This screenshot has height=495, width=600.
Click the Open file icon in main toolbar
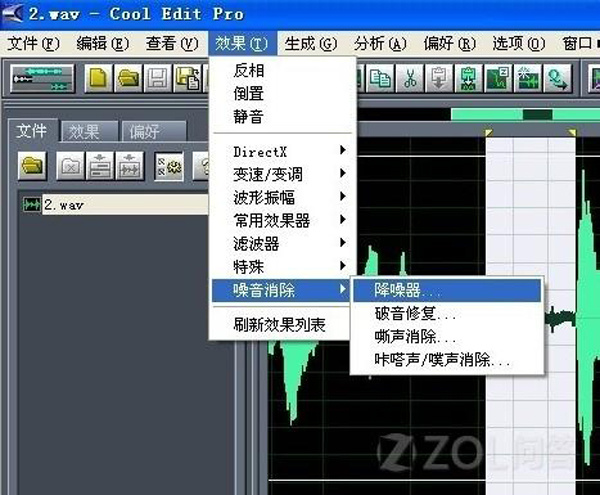coord(127,78)
